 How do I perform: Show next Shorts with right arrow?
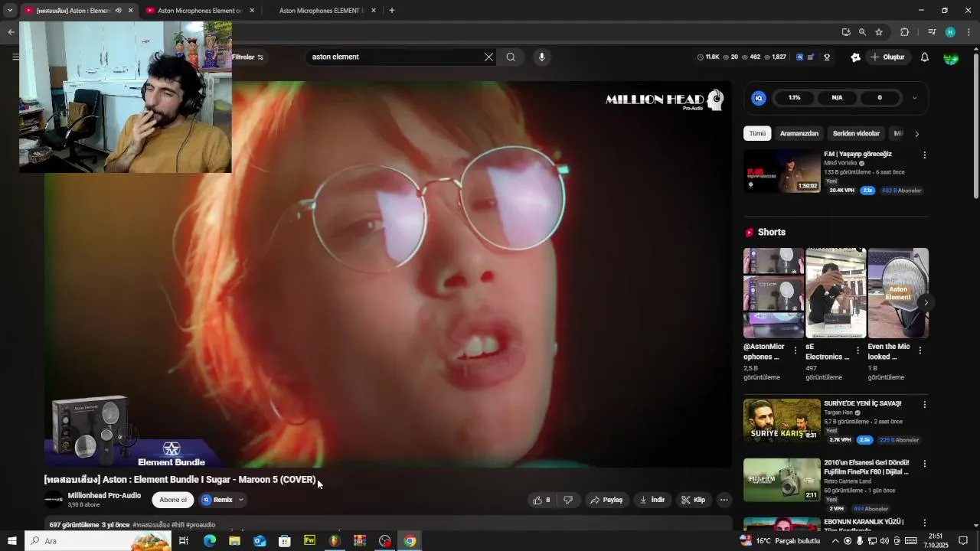[x=925, y=302]
